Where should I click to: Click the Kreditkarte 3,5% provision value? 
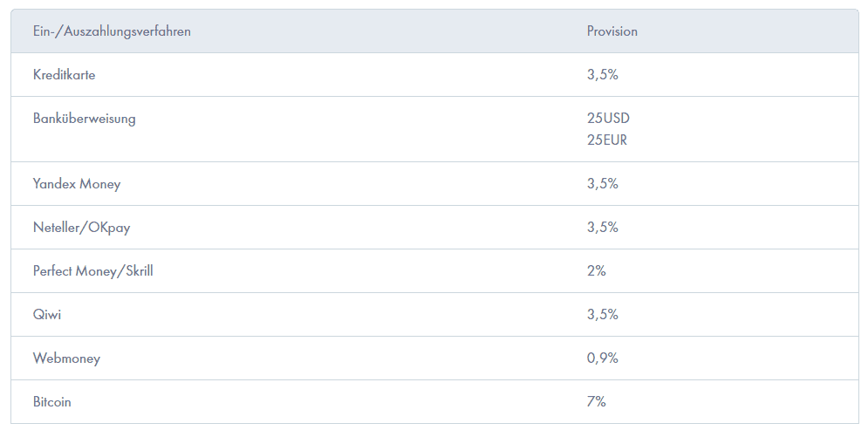click(x=602, y=75)
